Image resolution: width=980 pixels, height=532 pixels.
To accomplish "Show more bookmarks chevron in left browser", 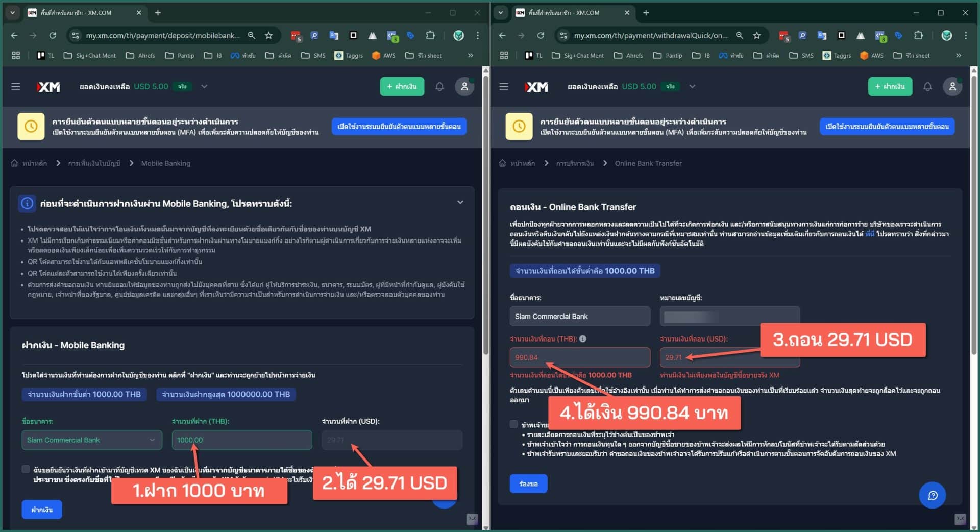I will pyautogui.click(x=471, y=55).
